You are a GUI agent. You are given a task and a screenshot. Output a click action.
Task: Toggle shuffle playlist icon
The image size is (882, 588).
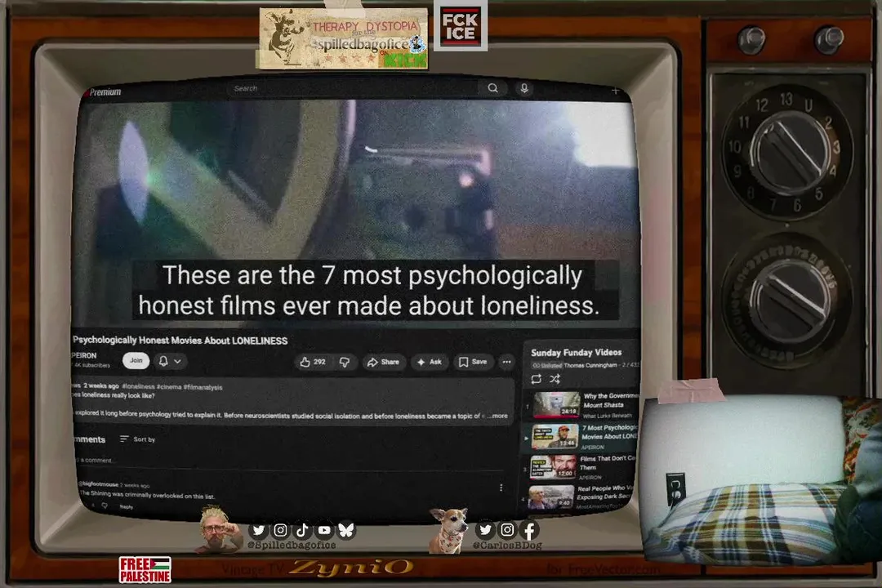pos(555,379)
